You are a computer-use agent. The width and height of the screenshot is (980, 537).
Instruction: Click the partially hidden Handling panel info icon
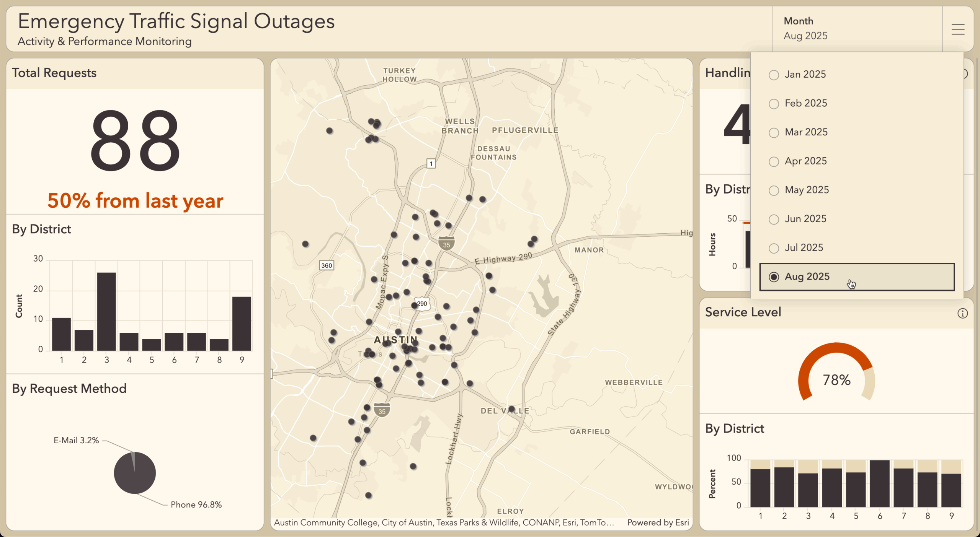966,74
